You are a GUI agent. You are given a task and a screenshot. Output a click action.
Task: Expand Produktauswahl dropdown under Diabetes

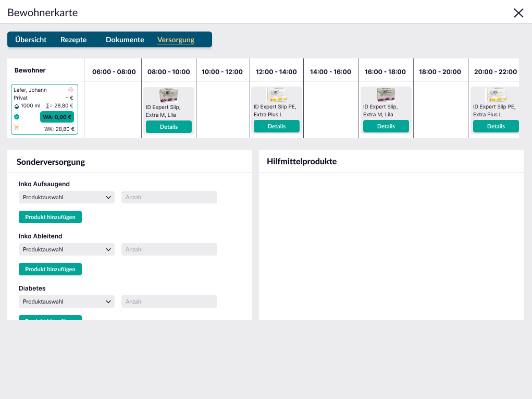(x=67, y=301)
